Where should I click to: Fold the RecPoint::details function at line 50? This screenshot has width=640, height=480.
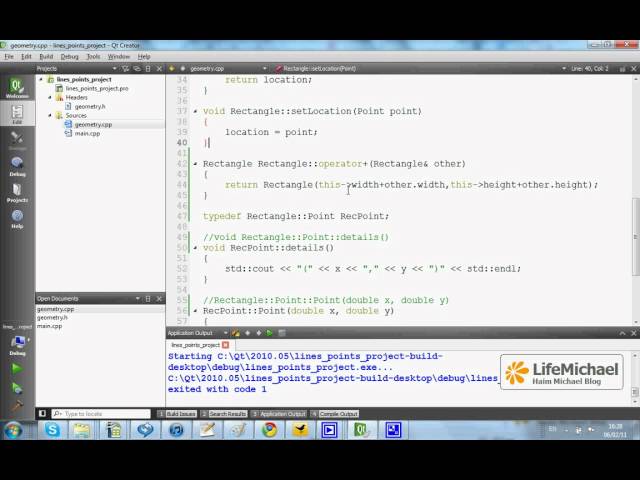(195, 248)
